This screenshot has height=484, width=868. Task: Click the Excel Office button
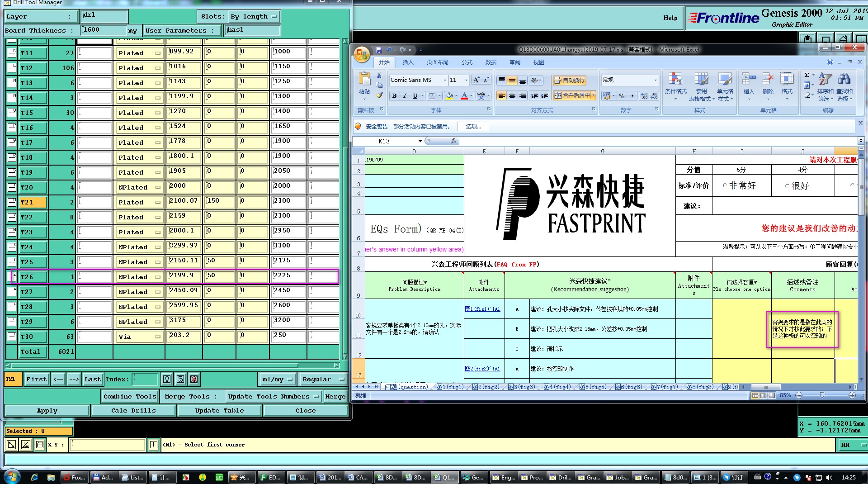tap(362, 54)
